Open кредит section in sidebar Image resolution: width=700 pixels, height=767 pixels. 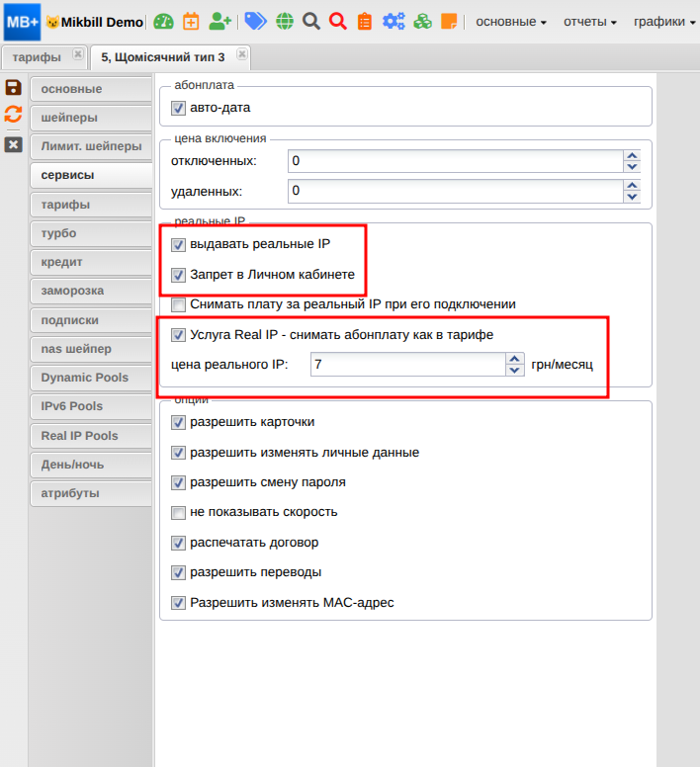[x=91, y=262]
